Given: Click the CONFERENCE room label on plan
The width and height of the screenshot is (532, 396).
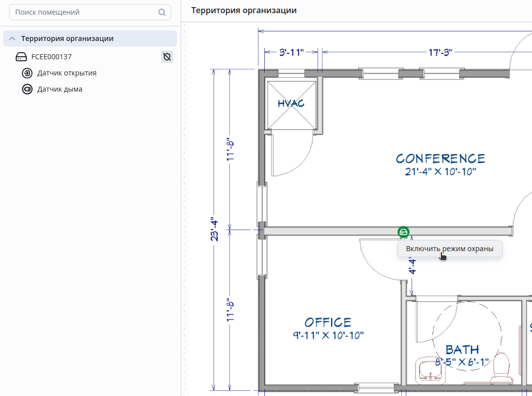Looking at the screenshot, I should point(440,159).
